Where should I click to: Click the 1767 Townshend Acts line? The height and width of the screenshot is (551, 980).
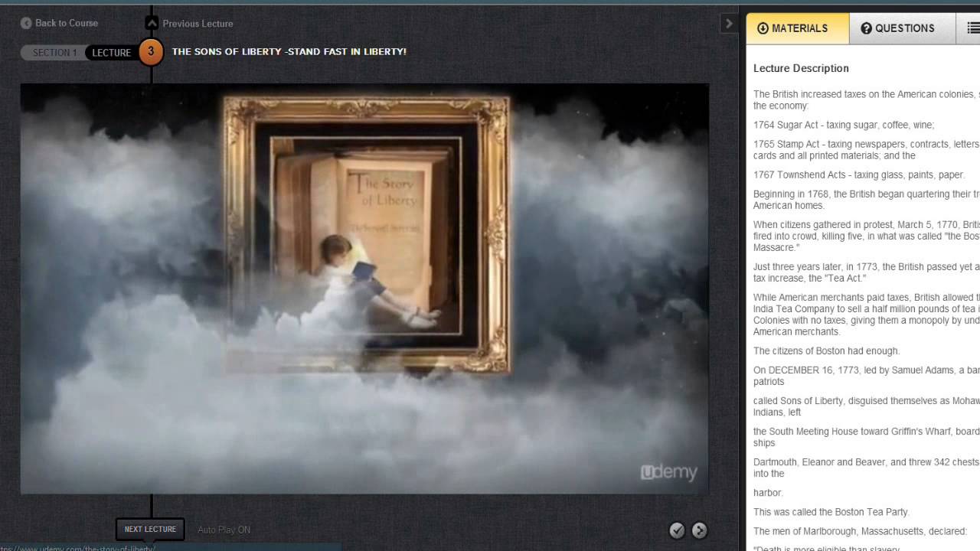859,174
